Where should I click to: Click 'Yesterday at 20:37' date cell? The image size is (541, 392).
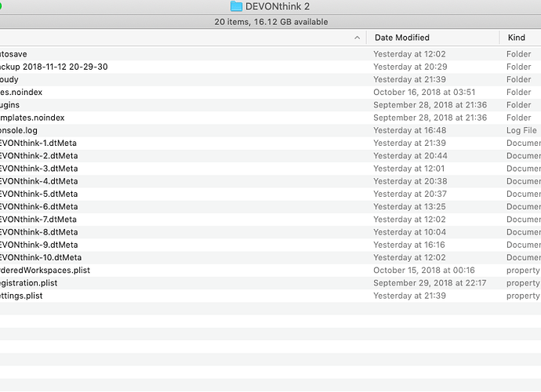click(x=409, y=194)
